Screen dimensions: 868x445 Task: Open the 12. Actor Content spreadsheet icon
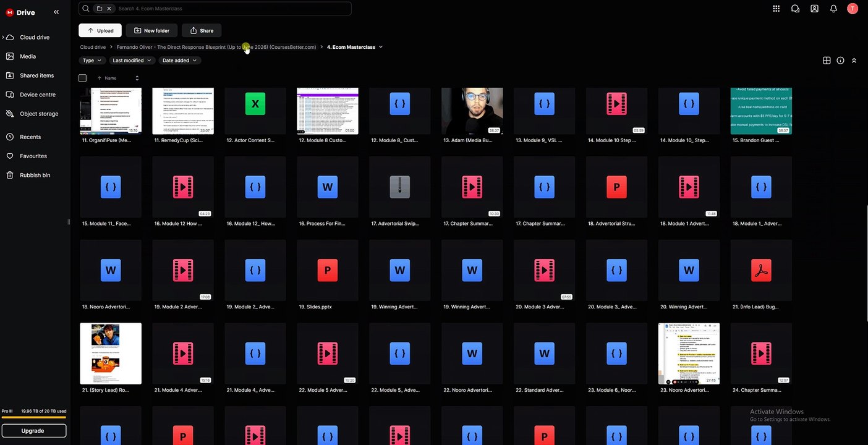255,104
